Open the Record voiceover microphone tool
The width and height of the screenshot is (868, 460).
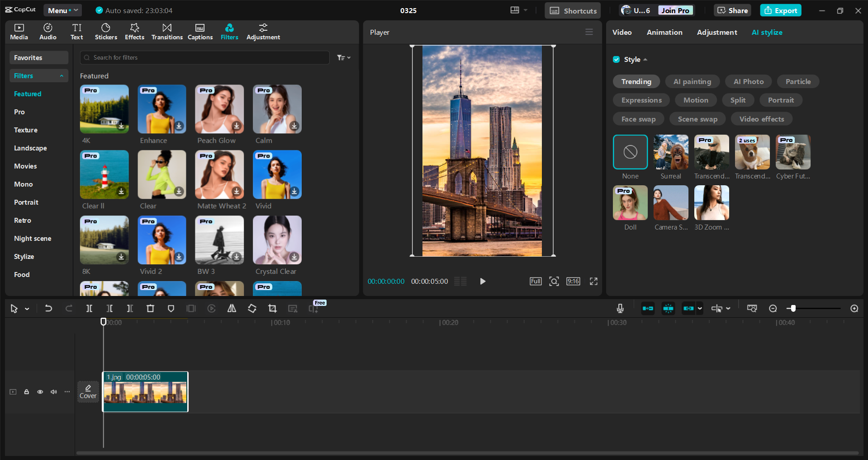point(620,308)
